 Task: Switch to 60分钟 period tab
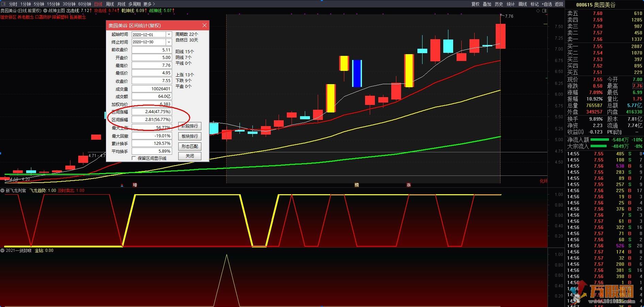coord(85,4)
